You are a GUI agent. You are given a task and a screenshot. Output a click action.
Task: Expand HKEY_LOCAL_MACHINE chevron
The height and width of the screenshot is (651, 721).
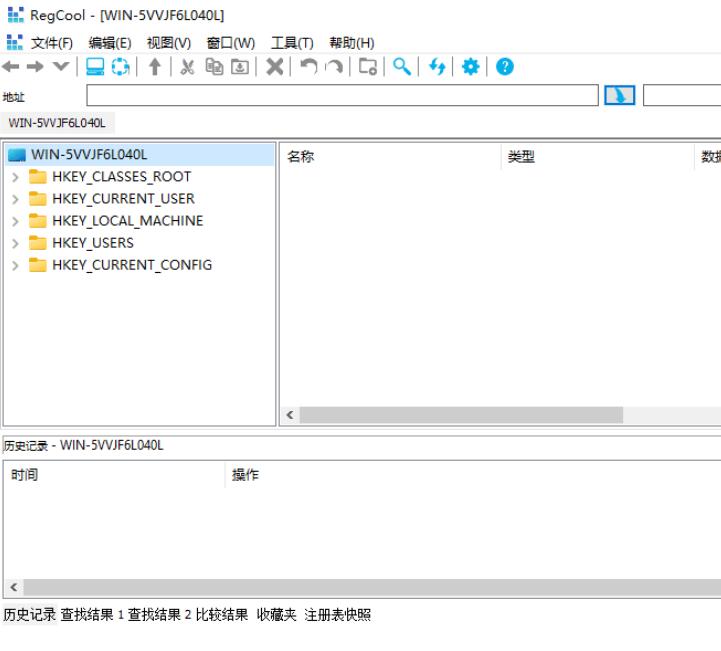(15, 221)
